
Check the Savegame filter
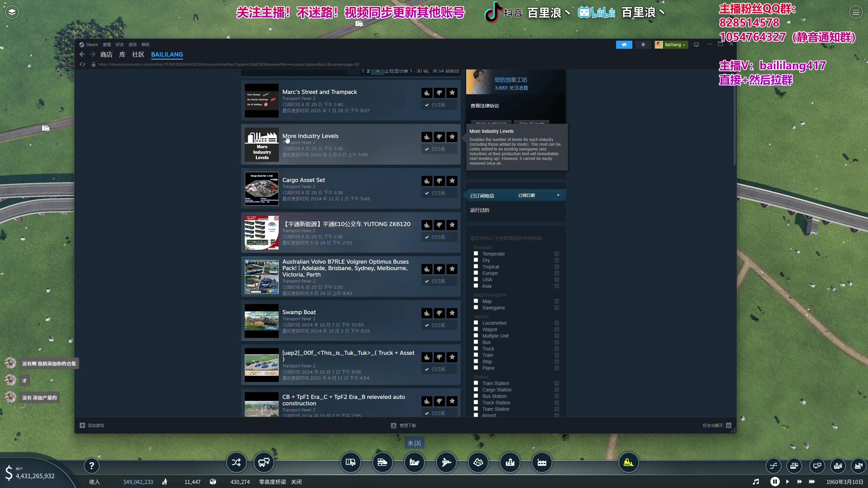tap(476, 307)
